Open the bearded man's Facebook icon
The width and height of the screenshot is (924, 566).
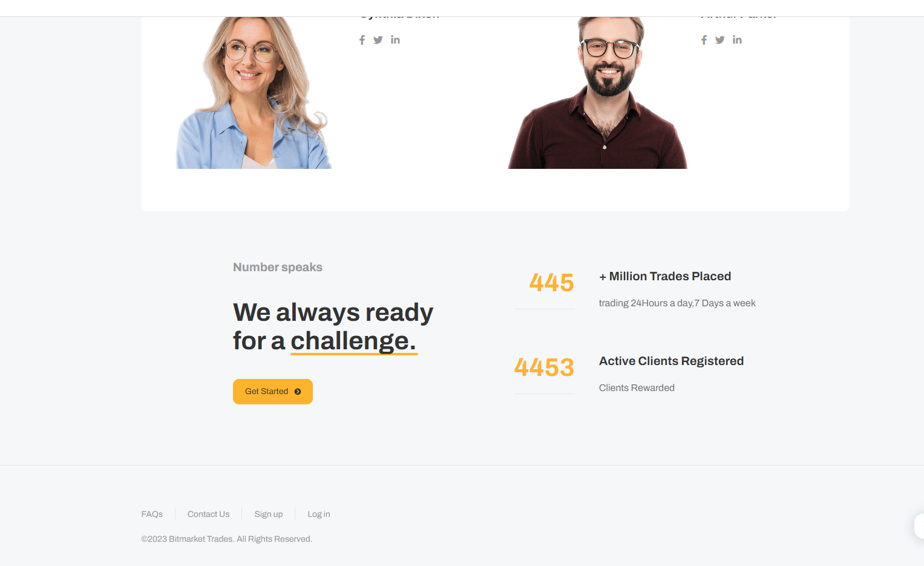704,40
